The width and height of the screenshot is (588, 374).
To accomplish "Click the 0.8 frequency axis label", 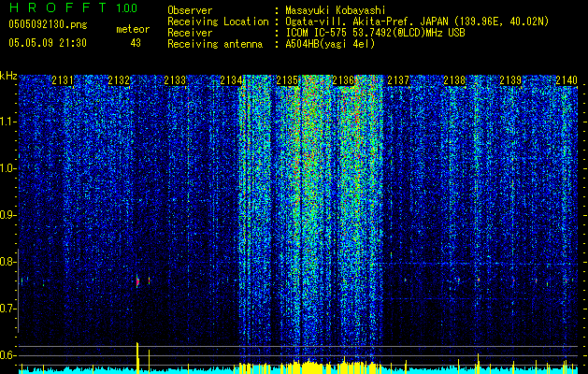I will click(7, 262).
